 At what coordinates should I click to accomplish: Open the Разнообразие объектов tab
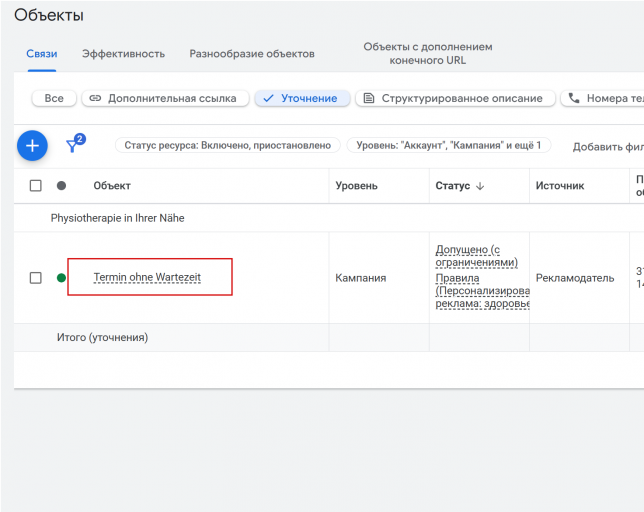[252, 54]
